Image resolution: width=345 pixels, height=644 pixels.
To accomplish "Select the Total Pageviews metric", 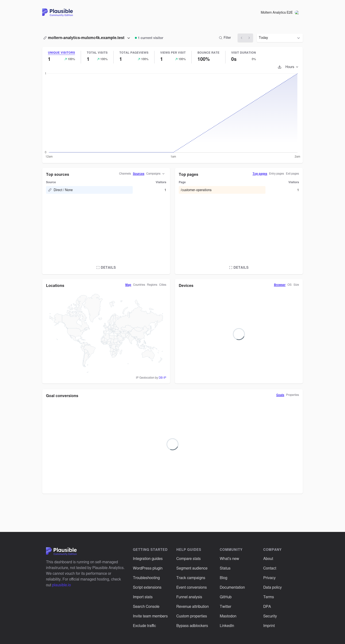I will coord(134,57).
